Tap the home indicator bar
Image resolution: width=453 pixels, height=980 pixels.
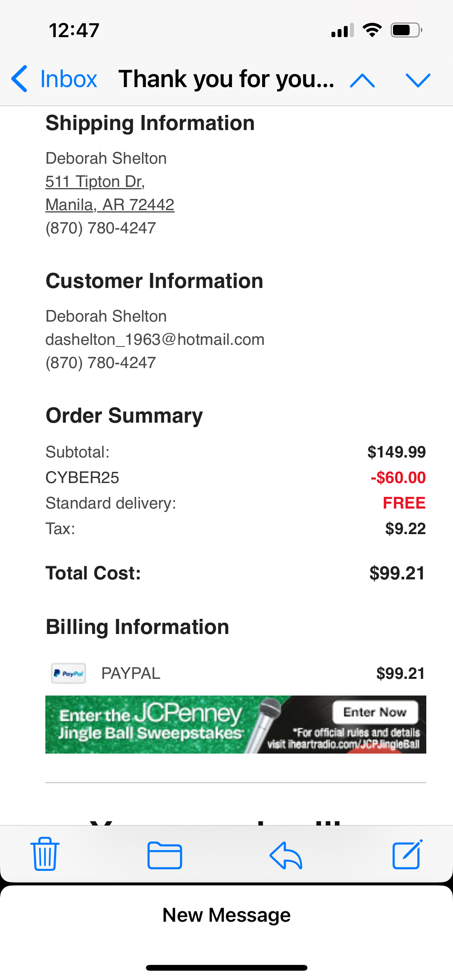point(226,968)
